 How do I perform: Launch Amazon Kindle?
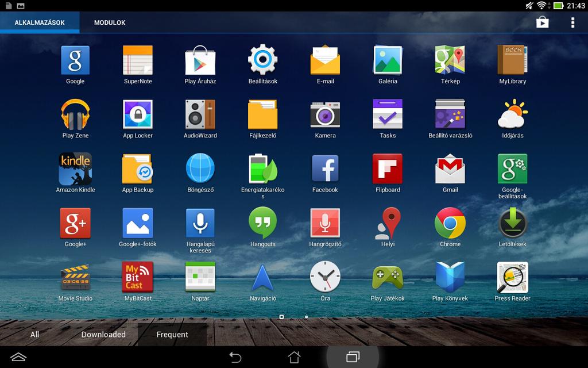click(x=75, y=169)
